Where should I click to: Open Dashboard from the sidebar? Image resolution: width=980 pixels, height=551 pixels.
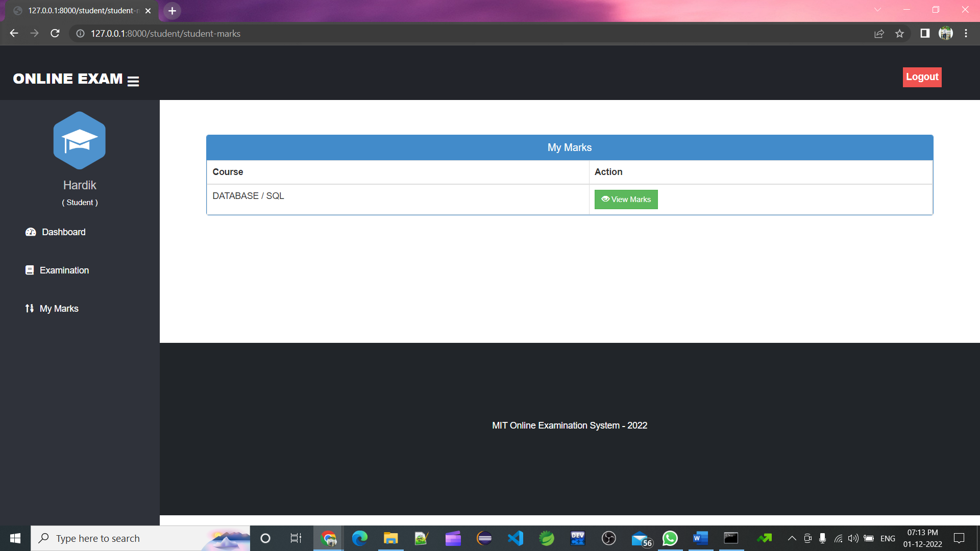[63, 232]
